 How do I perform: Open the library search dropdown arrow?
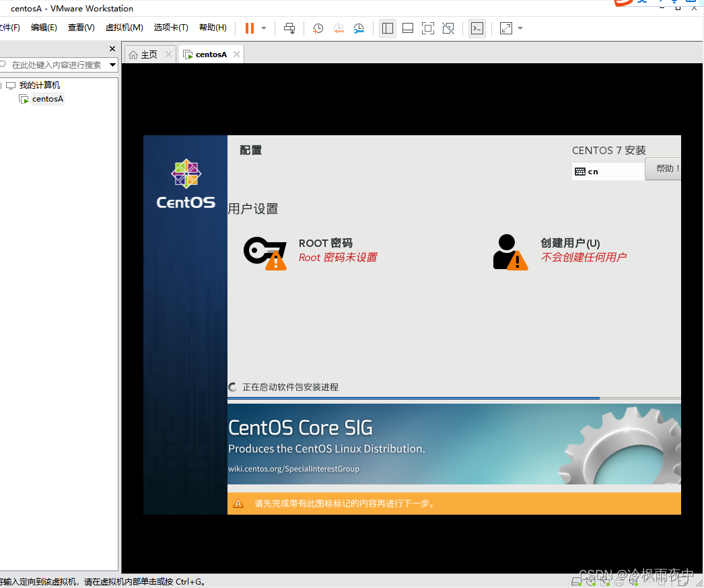point(112,65)
